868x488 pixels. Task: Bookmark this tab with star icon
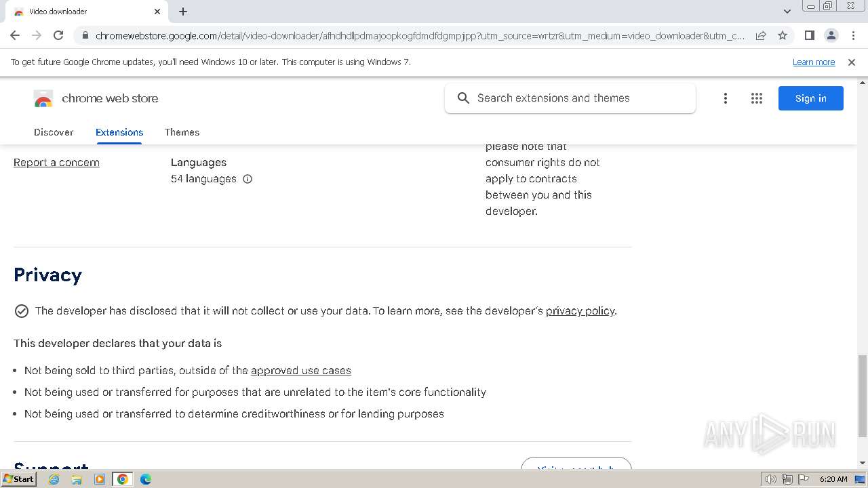coord(783,35)
